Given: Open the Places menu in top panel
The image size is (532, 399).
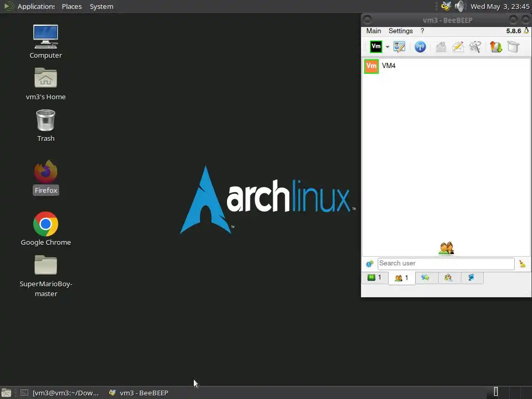Looking at the screenshot, I should [x=72, y=6].
